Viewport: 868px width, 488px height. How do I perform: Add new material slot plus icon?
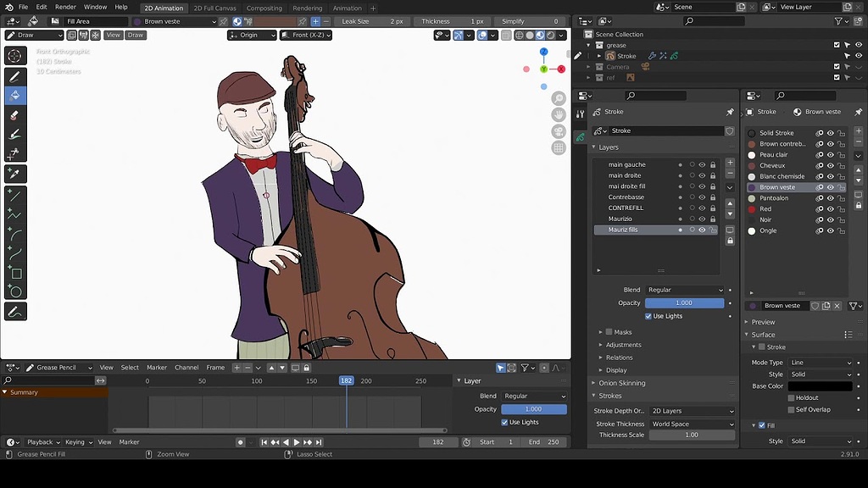tap(858, 131)
